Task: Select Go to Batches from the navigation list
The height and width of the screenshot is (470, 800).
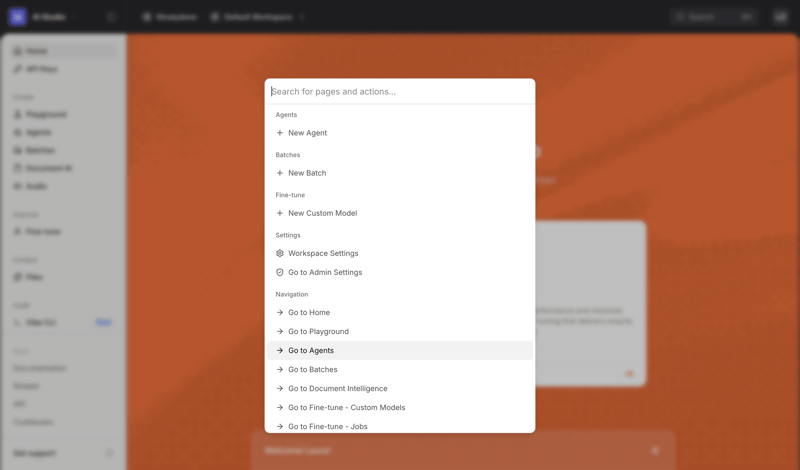Action: 312,369
